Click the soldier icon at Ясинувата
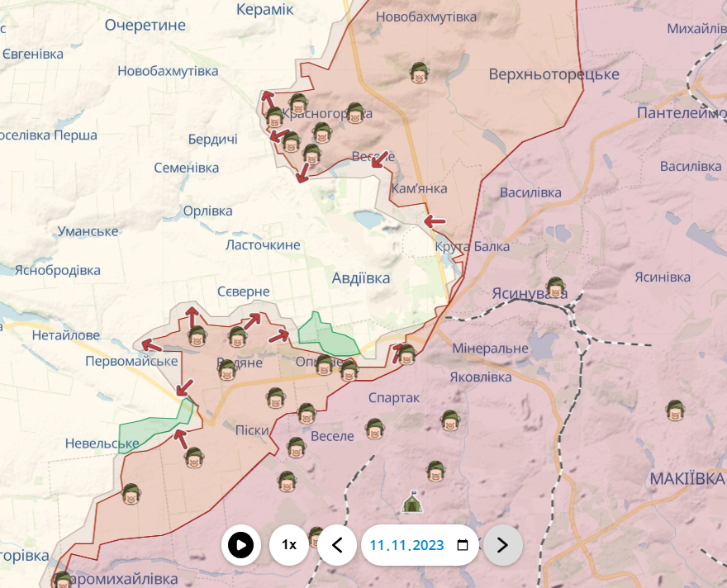 (555, 287)
